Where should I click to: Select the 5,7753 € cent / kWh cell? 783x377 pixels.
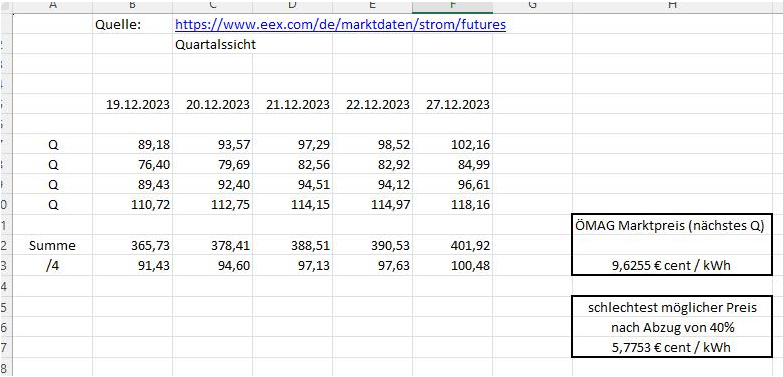(672, 348)
